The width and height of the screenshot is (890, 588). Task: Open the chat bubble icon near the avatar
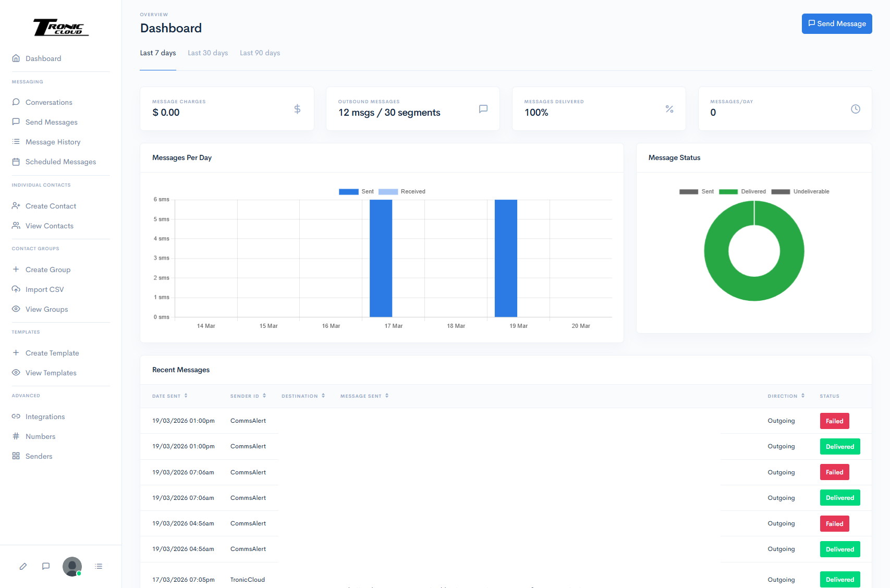point(46,566)
